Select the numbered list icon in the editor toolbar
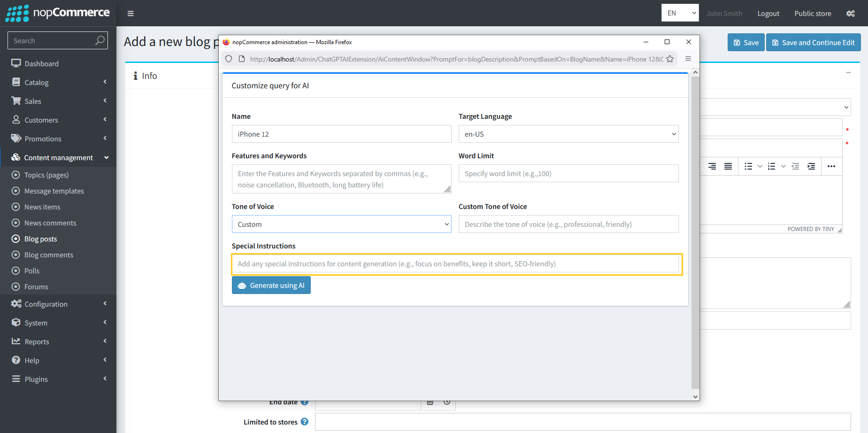Viewport: 868px width, 433px height. [771, 166]
